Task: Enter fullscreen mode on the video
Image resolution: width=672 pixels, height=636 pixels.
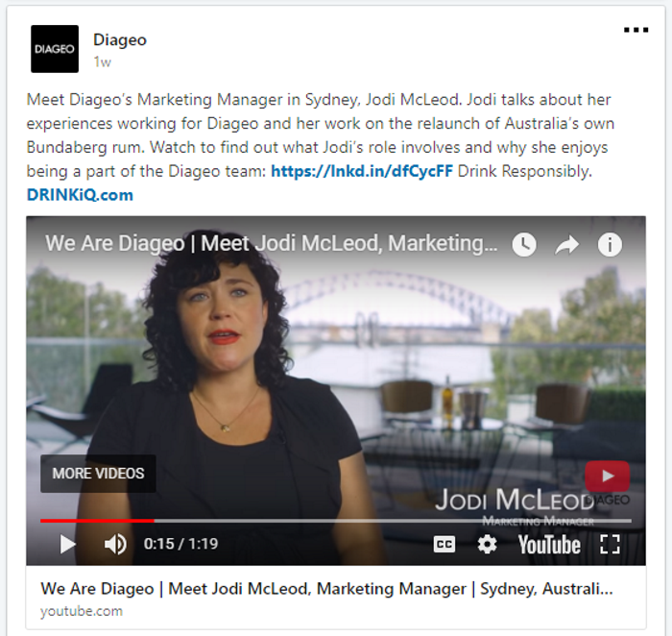Action: (x=610, y=545)
